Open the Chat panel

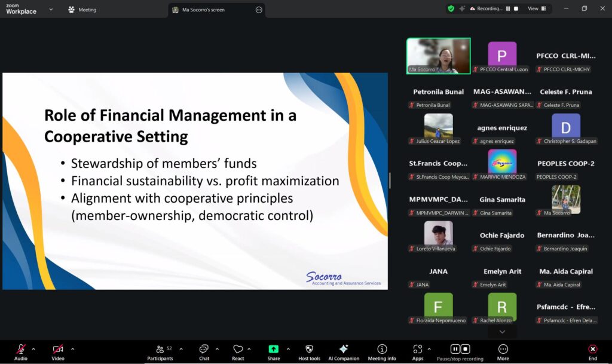(x=204, y=350)
